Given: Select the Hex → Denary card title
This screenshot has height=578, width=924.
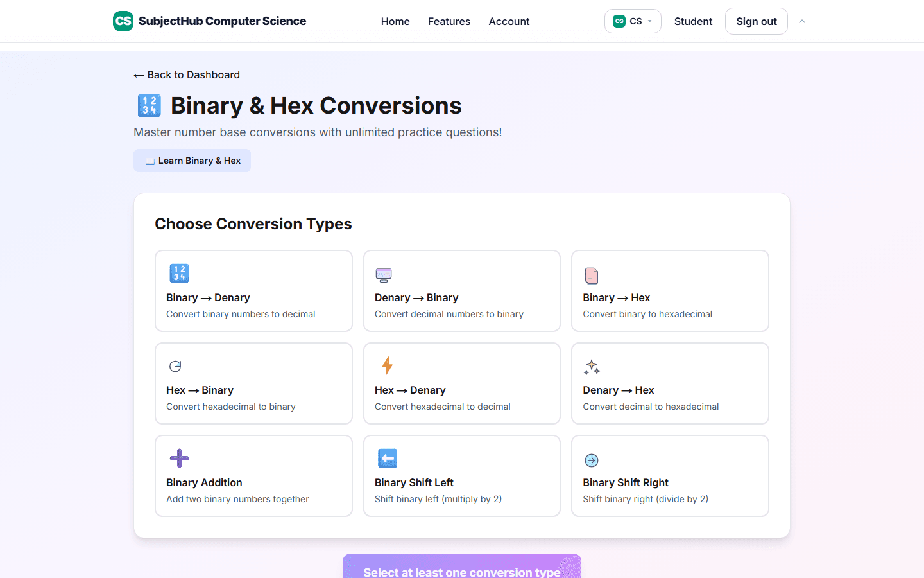Looking at the screenshot, I should tap(410, 390).
